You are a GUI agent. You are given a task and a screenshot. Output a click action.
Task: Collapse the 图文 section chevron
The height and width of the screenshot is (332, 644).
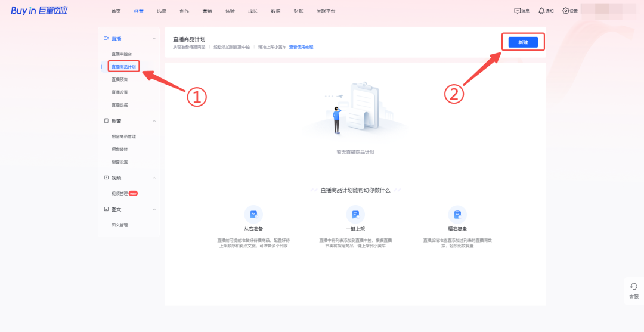[154, 210]
